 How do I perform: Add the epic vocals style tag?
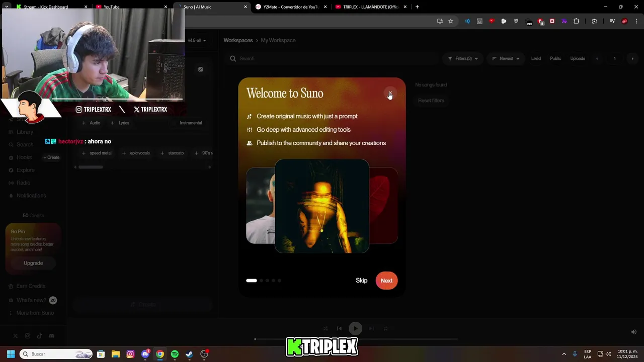click(x=136, y=153)
